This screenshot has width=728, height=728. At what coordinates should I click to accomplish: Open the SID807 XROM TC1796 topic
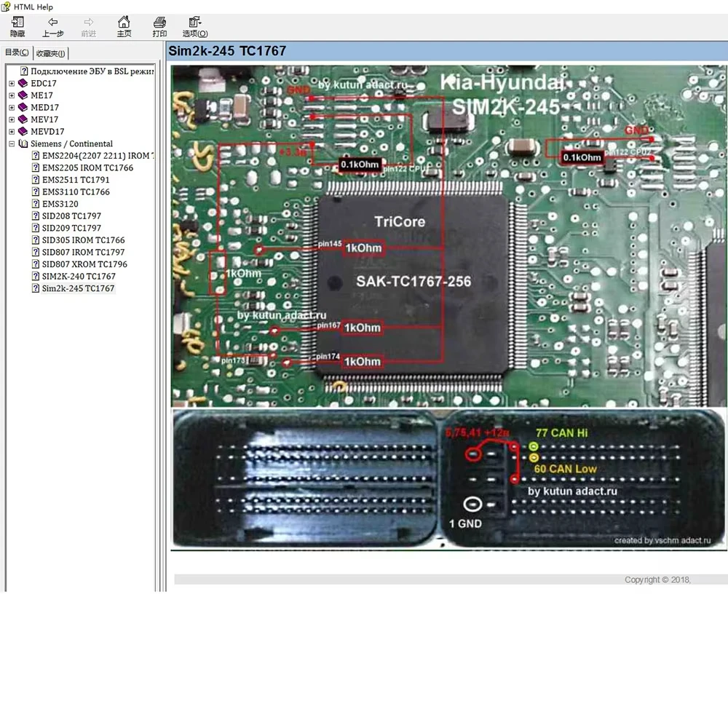tap(84, 264)
